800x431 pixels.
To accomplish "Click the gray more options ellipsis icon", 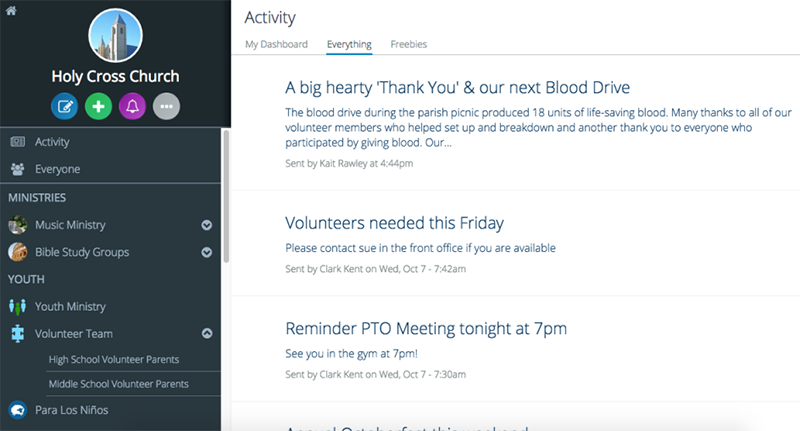I will 167,105.
